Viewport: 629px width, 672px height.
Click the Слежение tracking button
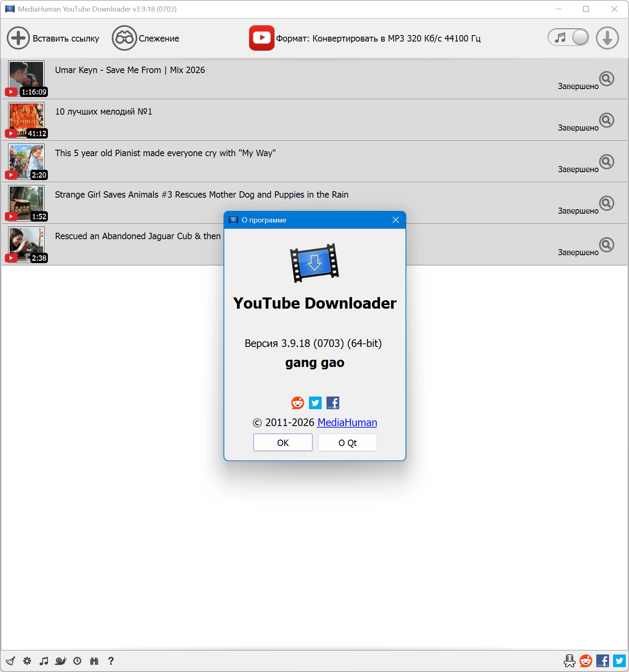tap(146, 38)
